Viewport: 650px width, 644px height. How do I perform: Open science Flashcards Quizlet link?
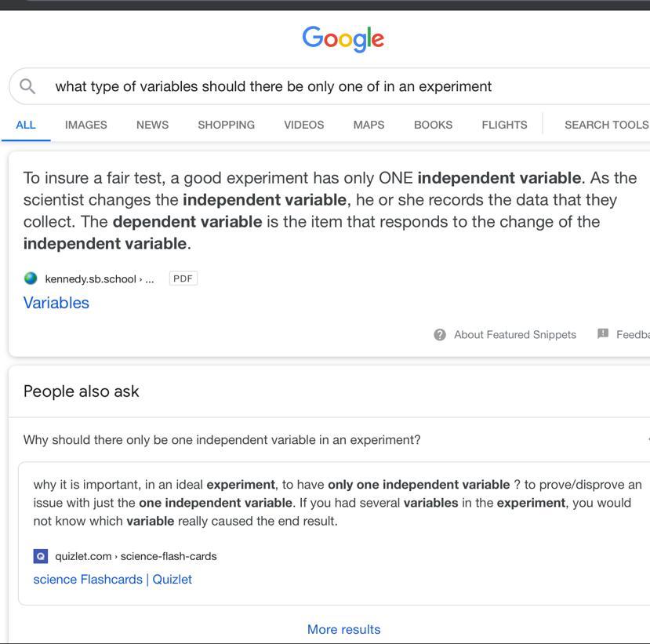tap(112, 580)
